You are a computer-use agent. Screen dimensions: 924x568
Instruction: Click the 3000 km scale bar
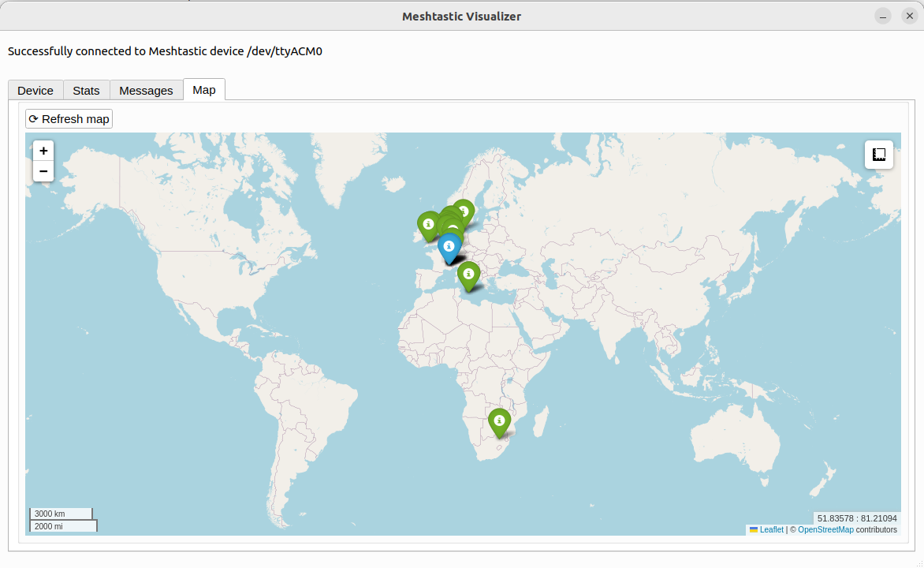click(x=61, y=514)
